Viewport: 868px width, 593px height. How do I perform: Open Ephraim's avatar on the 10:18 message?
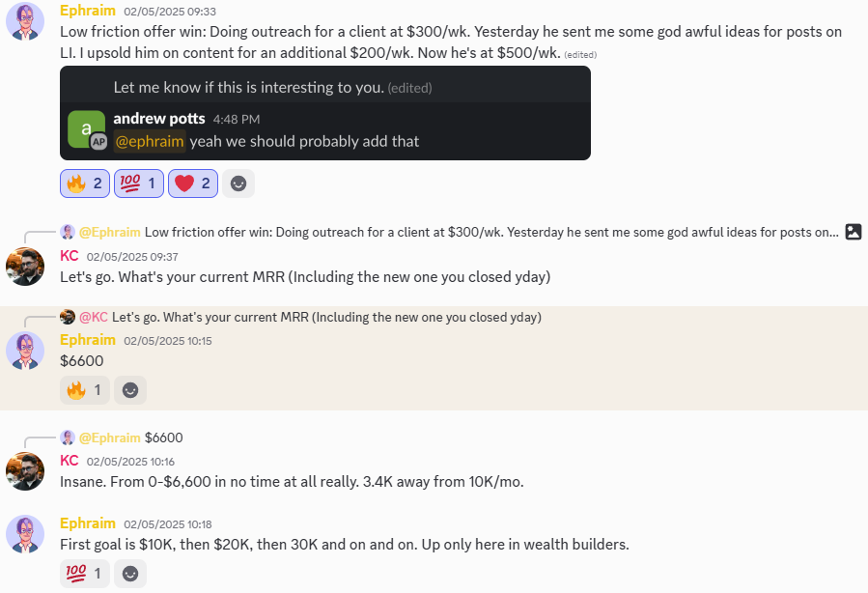(x=25, y=534)
